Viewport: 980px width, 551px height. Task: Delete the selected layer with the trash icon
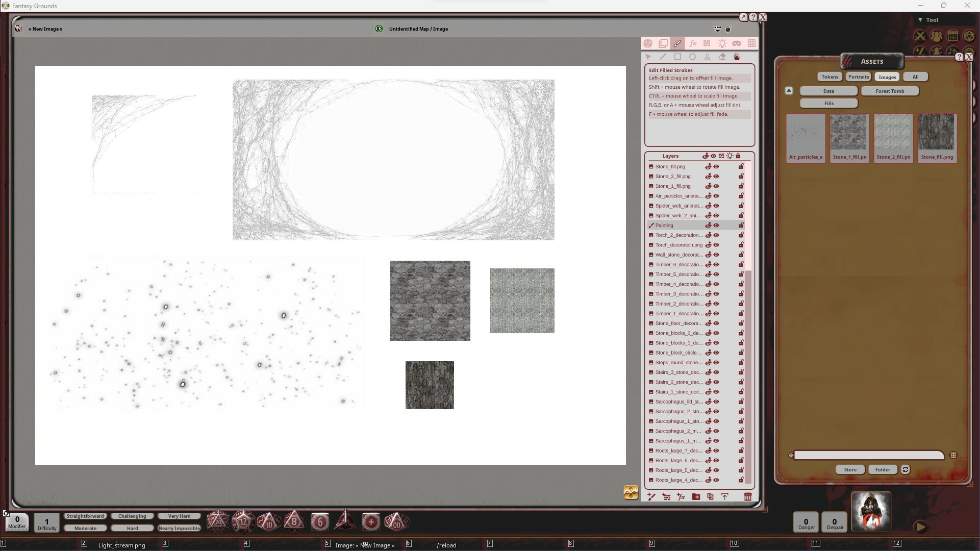[748, 496]
